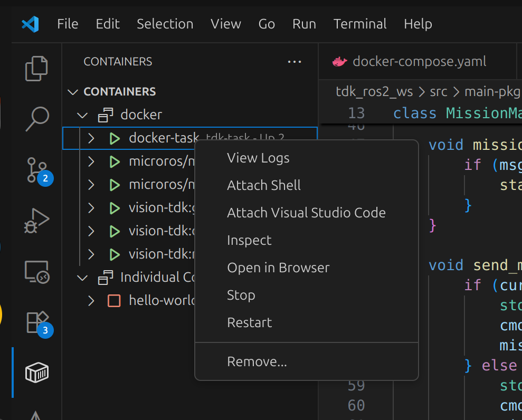Open the Explorer view icon
Screen dimensions: 522x420
pos(36,69)
